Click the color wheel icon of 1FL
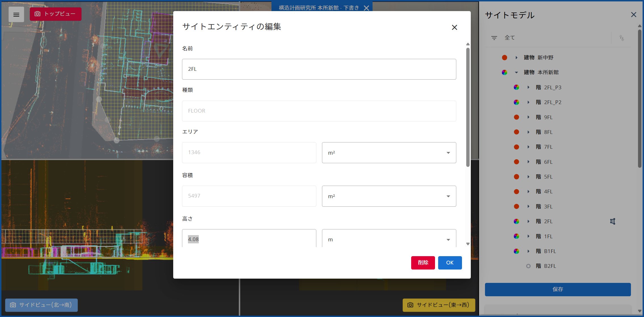The width and height of the screenshot is (644, 317). click(517, 236)
